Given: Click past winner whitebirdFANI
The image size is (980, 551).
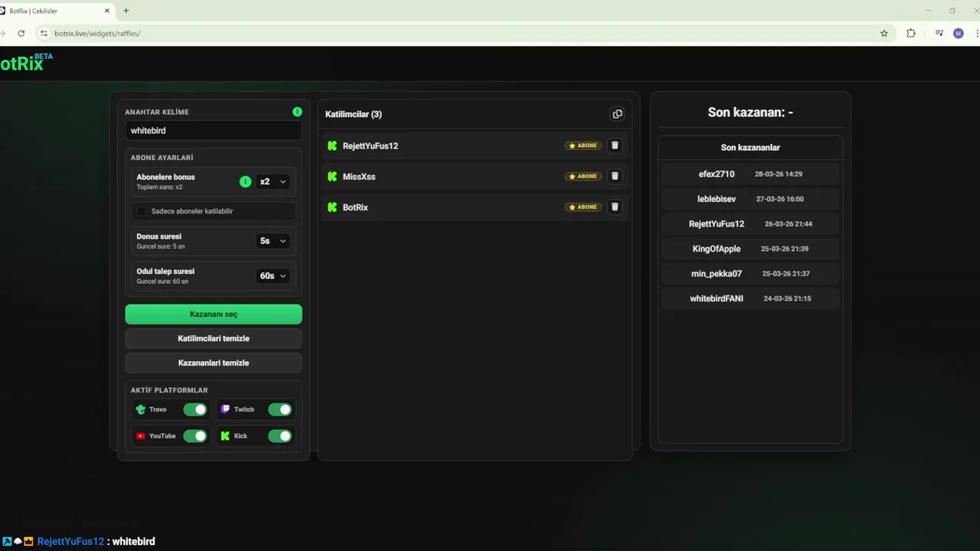Looking at the screenshot, I should [717, 298].
